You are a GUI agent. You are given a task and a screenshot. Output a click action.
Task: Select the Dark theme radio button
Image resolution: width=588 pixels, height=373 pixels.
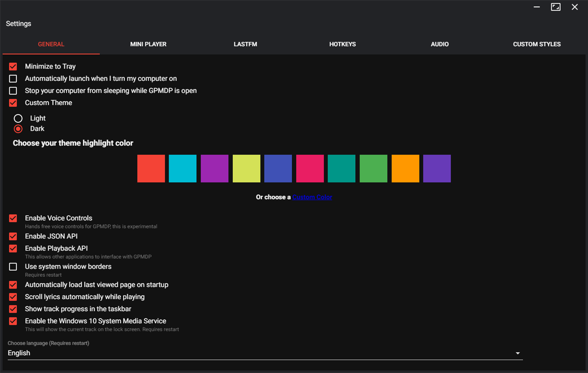point(18,129)
